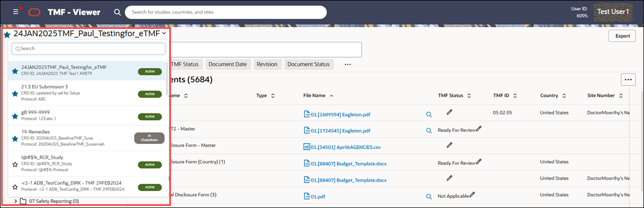644x208 pixels.
Task: Collapse the study selector dropdown chevron
Action: pos(164,34)
